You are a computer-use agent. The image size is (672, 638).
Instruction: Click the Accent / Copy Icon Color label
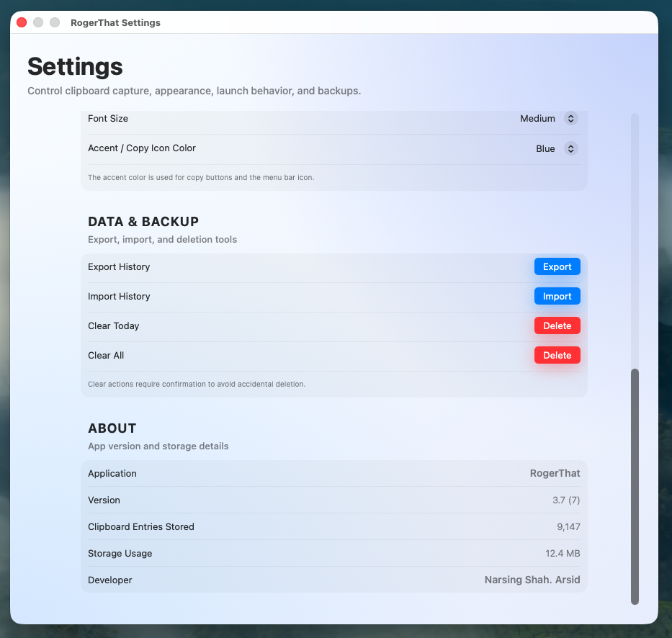(141, 148)
